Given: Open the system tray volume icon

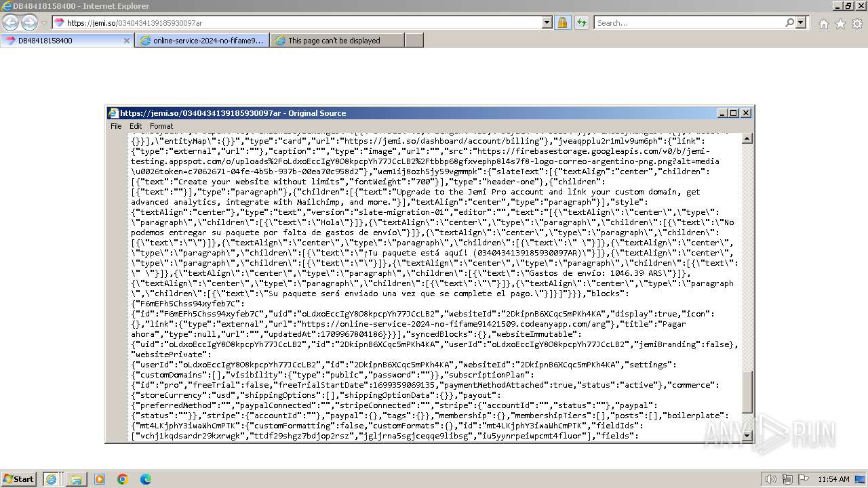Looking at the screenshot, I should point(770,479).
